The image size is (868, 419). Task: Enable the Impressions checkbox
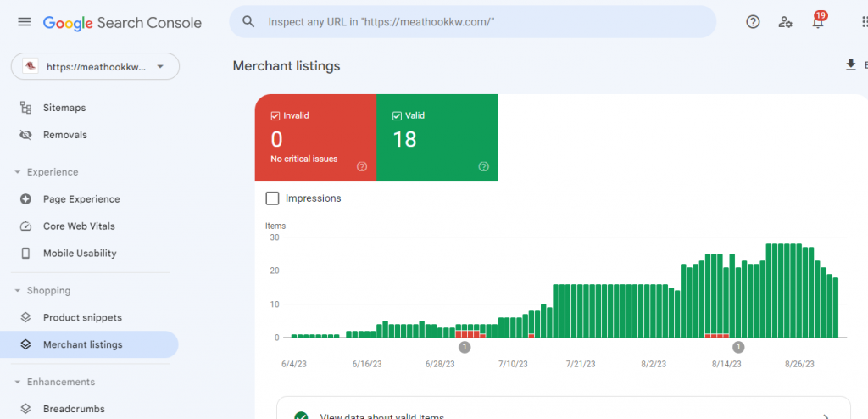pyautogui.click(x=272, y=198)
